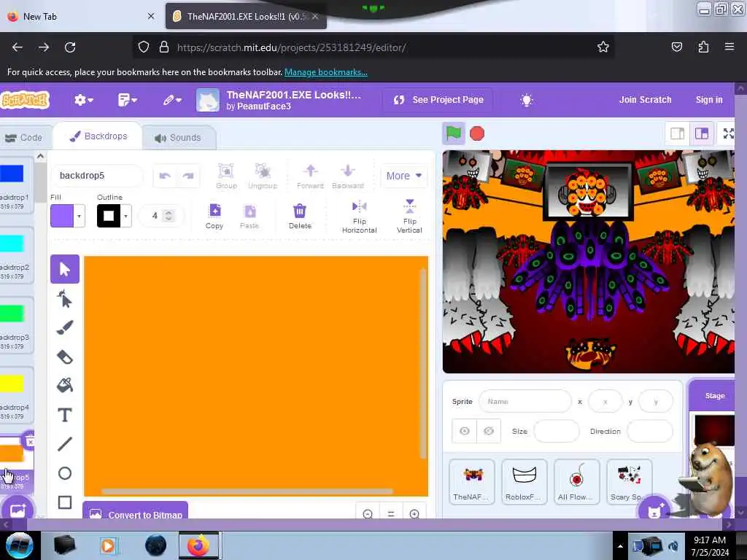
Task: Reset canvas zoom with equals icon
Action: coord(391,514)
